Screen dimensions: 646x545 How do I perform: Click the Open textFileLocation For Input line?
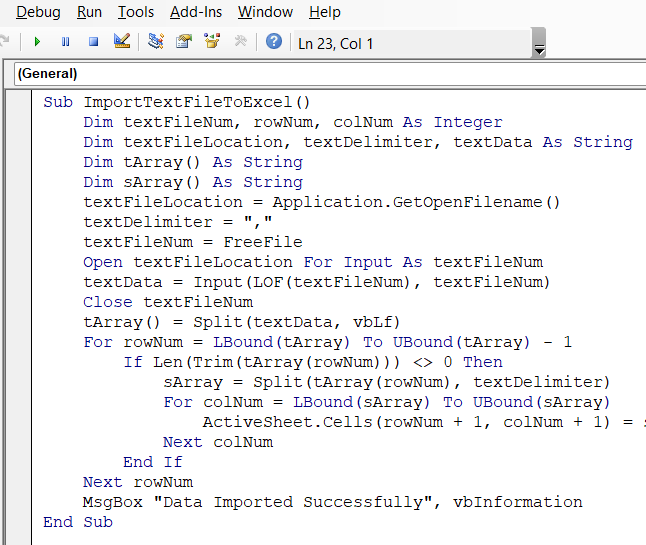(313, 262)
